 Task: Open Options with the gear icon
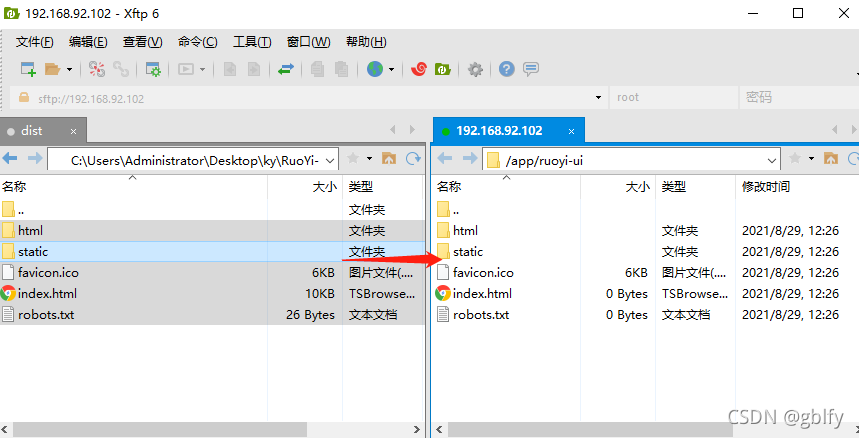475,69
